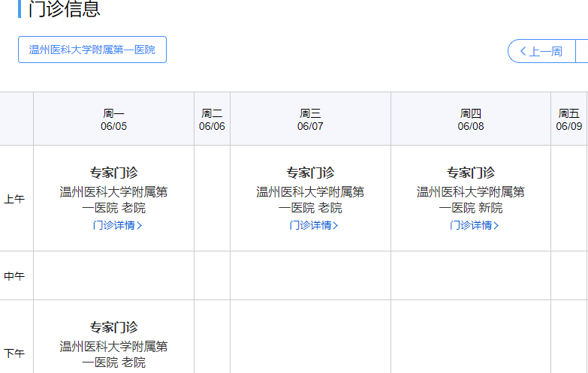Select the 周三 06/07 column header
The image size is (588, 373).
(310, 119)
